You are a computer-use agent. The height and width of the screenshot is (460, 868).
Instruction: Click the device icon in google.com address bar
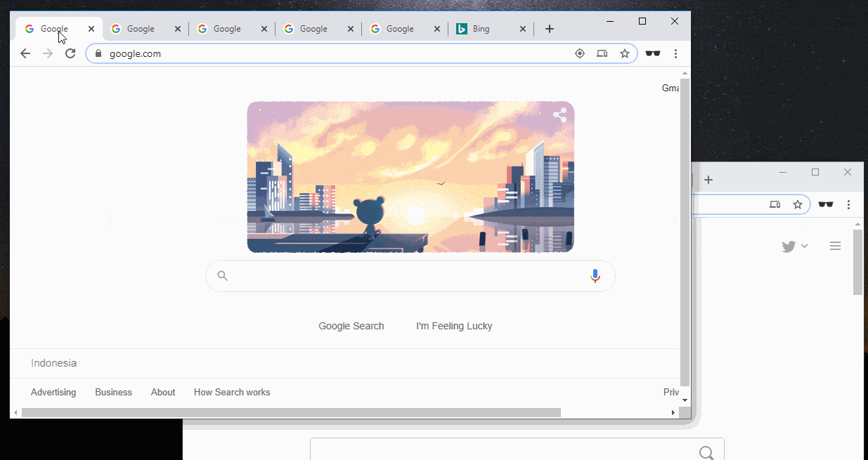coord(602,53)
